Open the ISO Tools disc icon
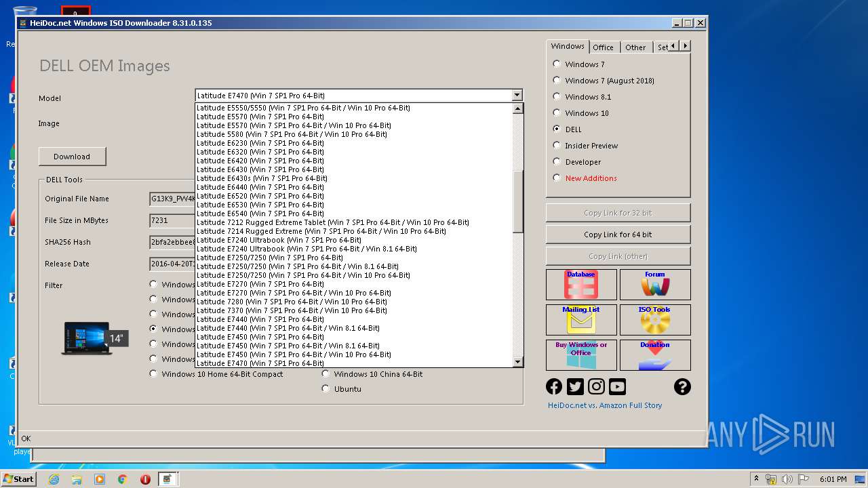 655,320
